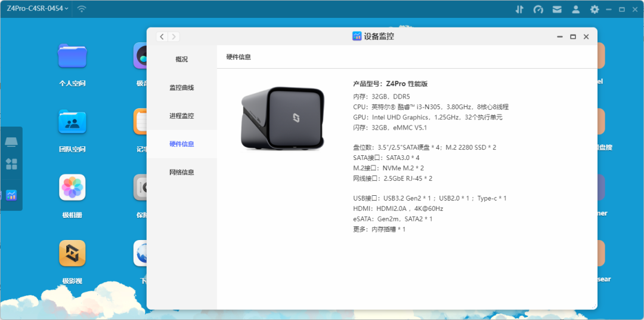Expand the Z4Pro-C4SR-0454 device dropdown

[x=38, y=8]
